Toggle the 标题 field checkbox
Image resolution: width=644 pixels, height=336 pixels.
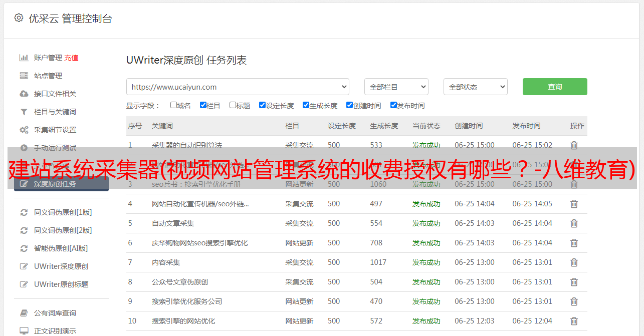[233, 105]
